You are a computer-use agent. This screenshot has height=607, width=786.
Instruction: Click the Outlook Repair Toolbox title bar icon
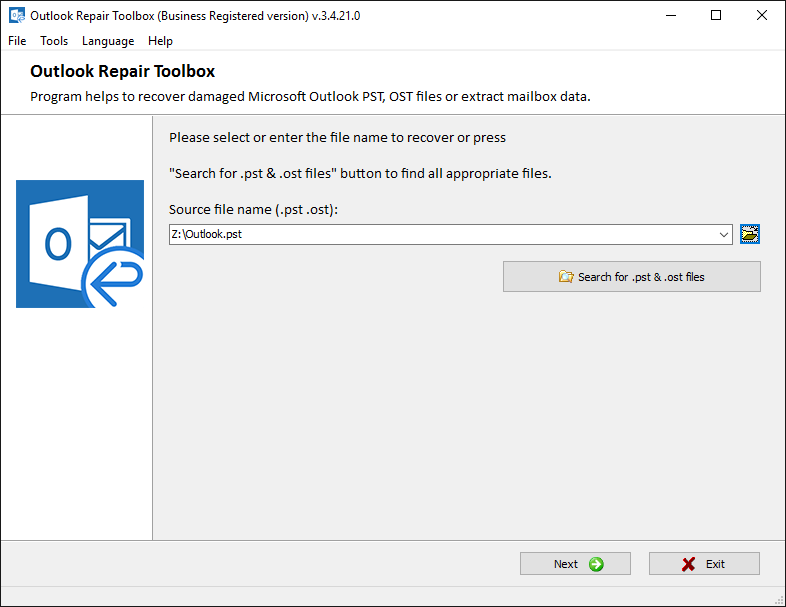[x=17, y=16]
